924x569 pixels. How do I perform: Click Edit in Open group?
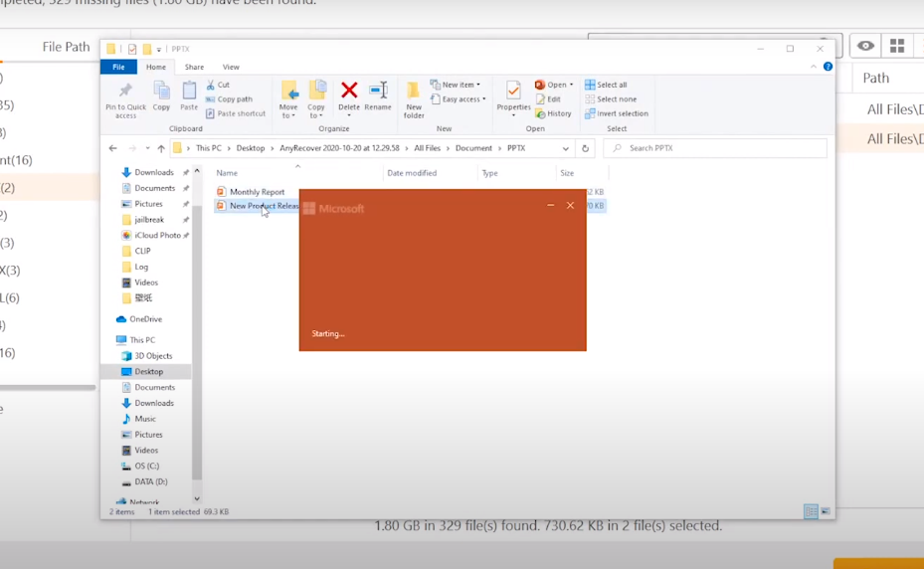click(x=548, y=99)
